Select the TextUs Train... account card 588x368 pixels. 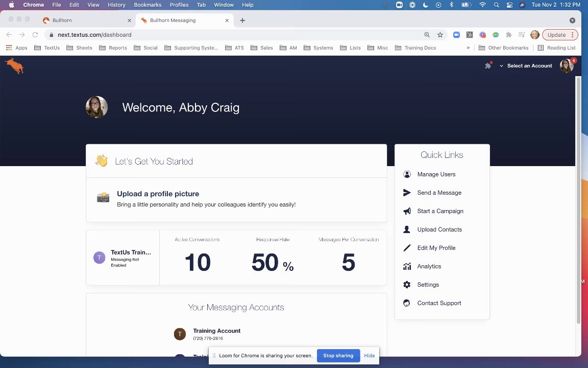click(122, 258)
